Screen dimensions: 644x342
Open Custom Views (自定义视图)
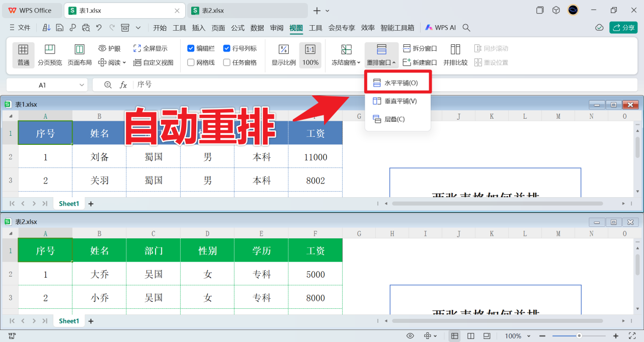pos(153,62)
